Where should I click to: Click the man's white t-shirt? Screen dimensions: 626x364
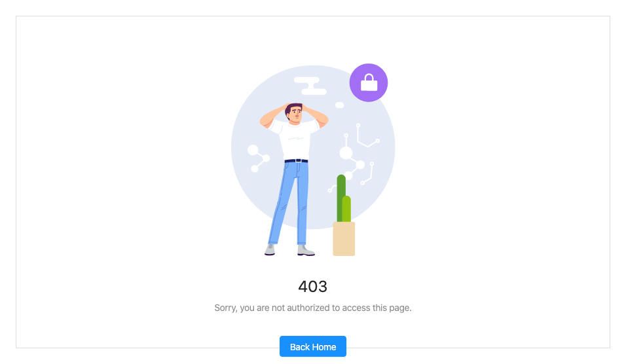pos(295,139)
